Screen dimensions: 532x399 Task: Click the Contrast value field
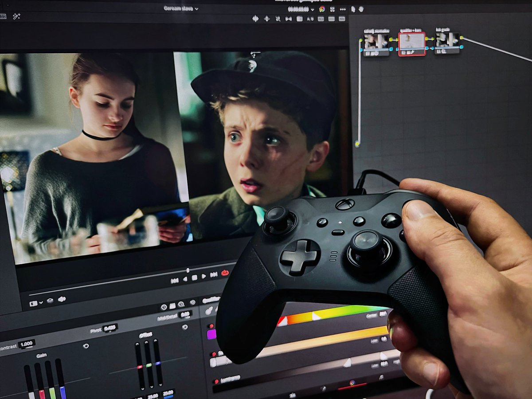point(27,344)
